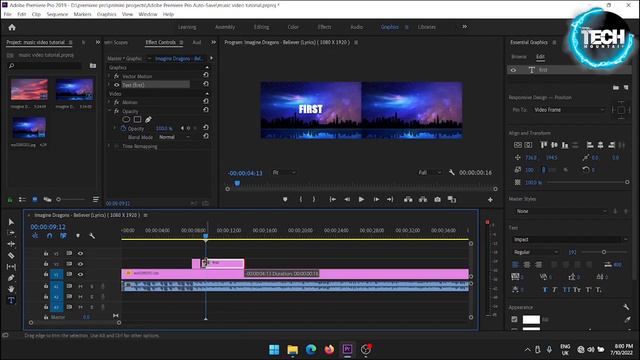Click the Mark In bracket icon
Screen dimensions: 640x360
click(301, 200)
